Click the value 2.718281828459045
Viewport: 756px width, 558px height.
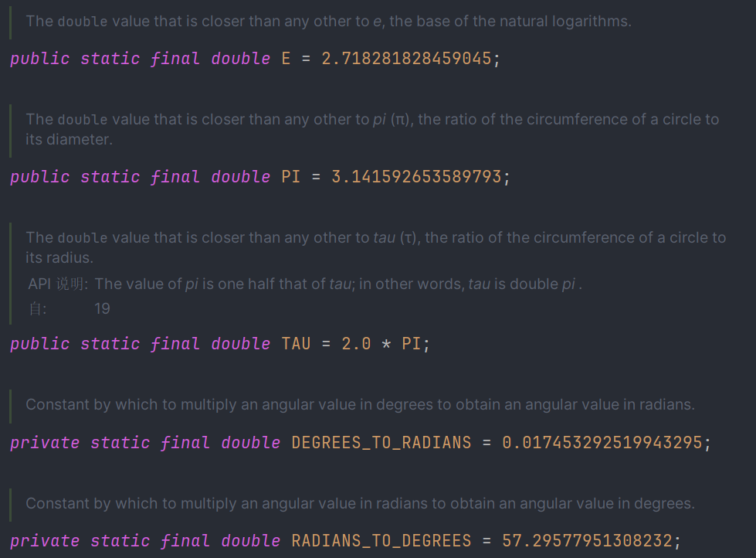pos(406,59)
